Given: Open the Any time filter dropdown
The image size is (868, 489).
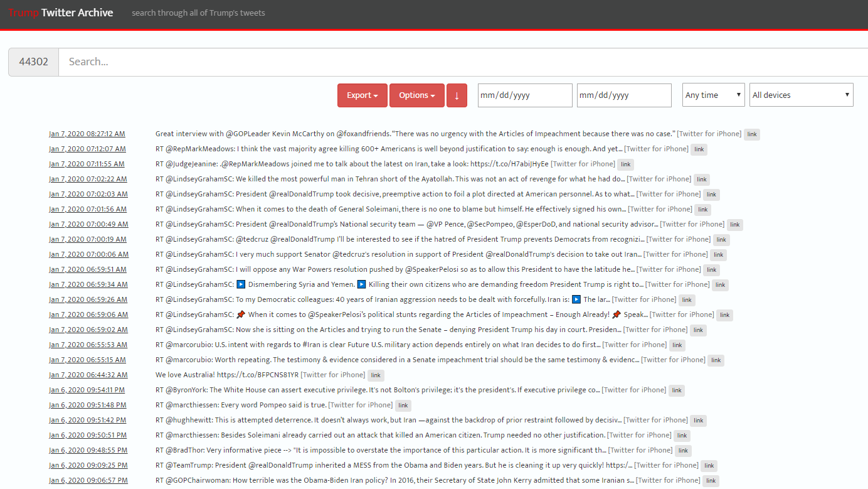Looking at the screenshot, I should coord(713,95).
